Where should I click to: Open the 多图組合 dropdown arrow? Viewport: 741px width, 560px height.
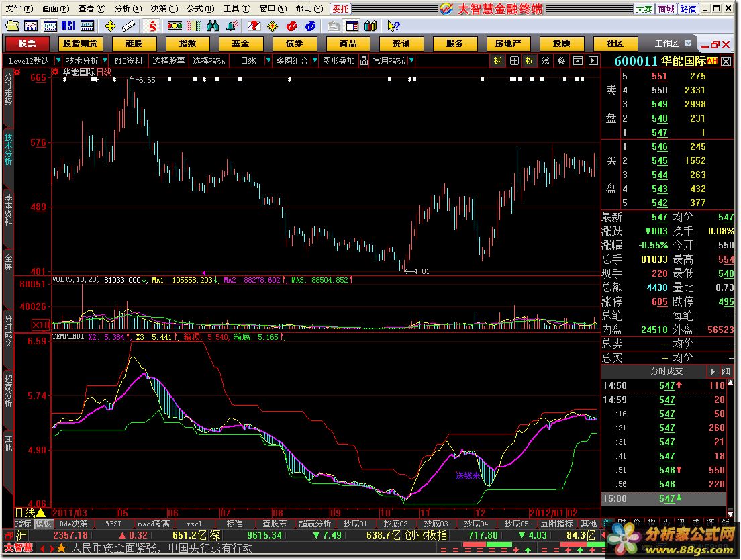click(315, 60)
